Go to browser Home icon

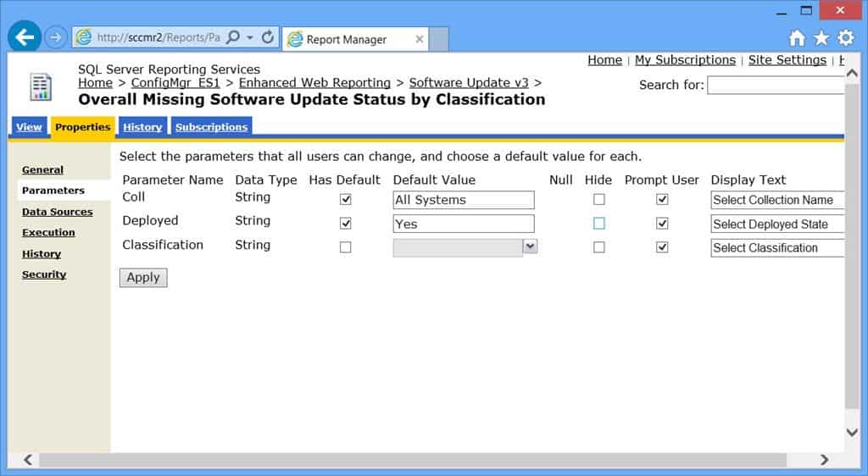[x=797, y=38]
